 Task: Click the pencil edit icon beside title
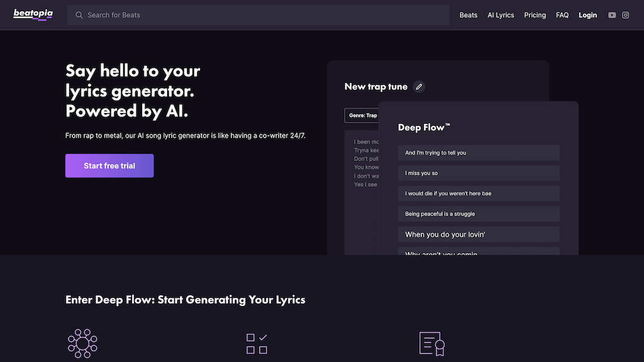[419, 87]
